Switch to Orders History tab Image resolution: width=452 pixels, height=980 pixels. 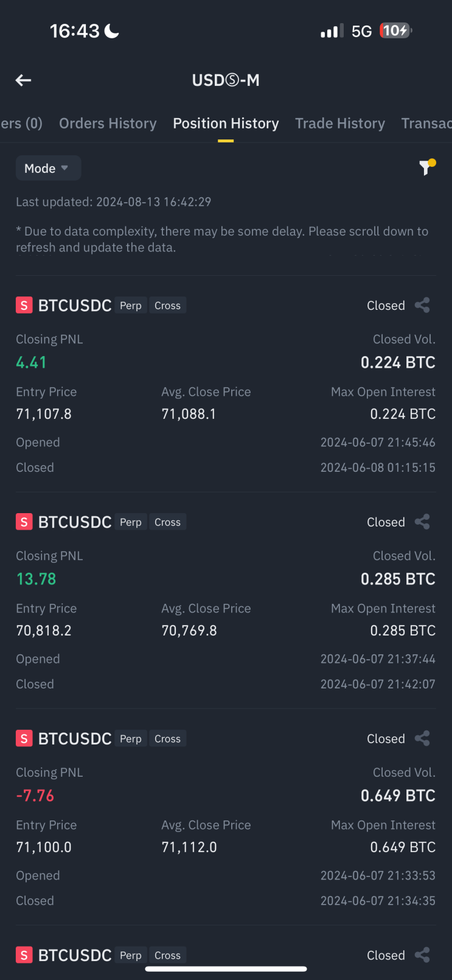coord(108,124)
